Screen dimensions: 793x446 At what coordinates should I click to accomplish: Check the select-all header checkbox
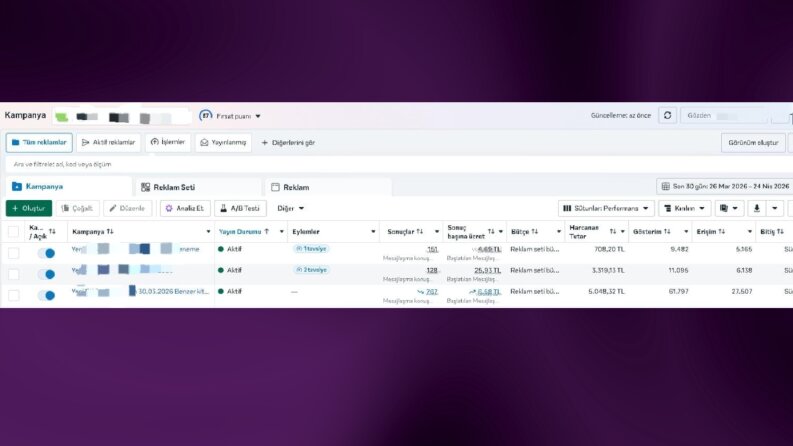click(x=14, y=232)
